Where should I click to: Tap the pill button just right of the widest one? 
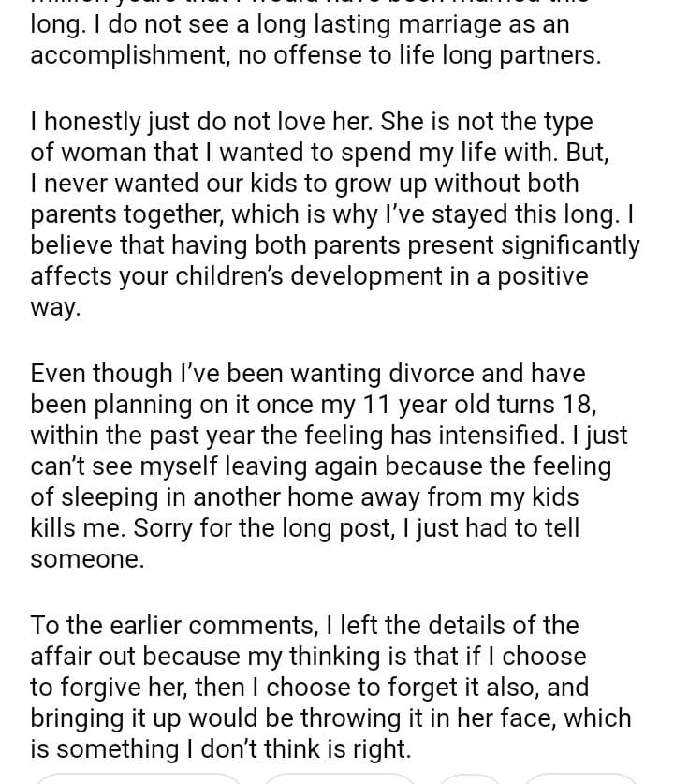pyautogui.click(x=338, y=778)
